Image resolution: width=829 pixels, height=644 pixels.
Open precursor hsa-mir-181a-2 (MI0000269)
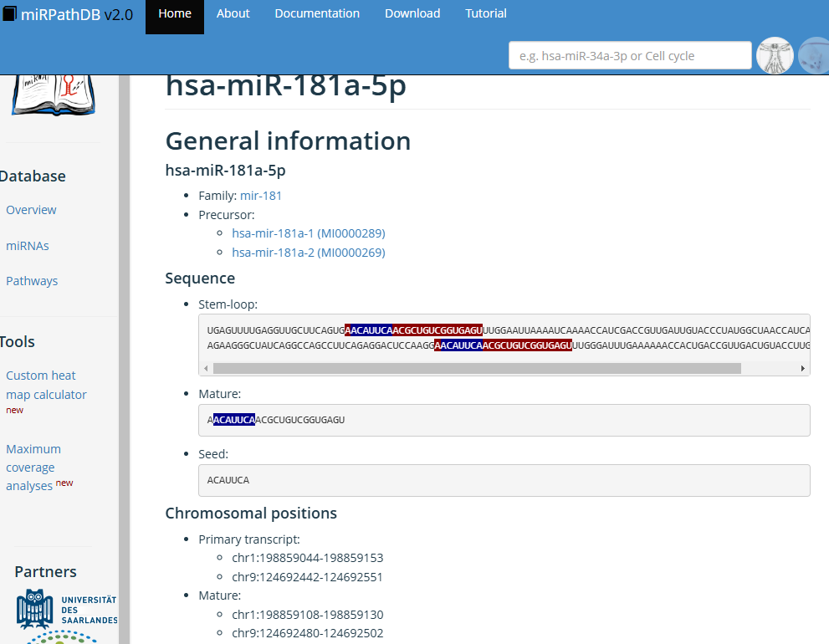[x=308, y=253]
